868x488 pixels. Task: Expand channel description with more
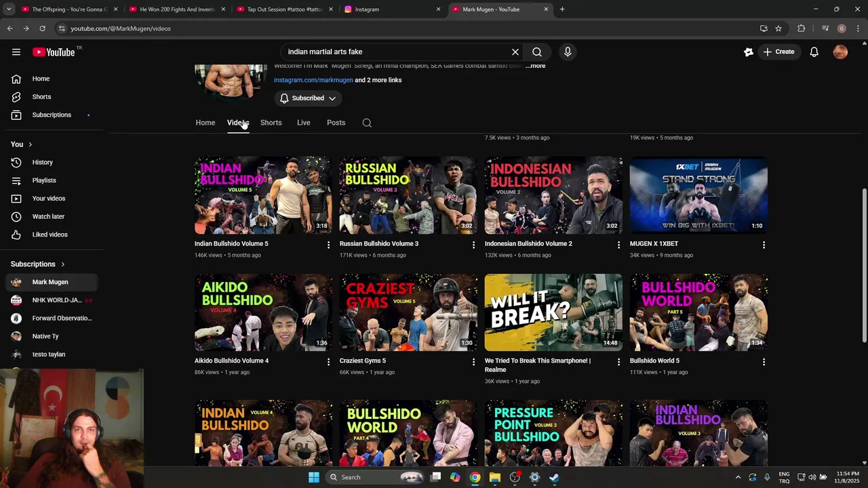(535, 66)
